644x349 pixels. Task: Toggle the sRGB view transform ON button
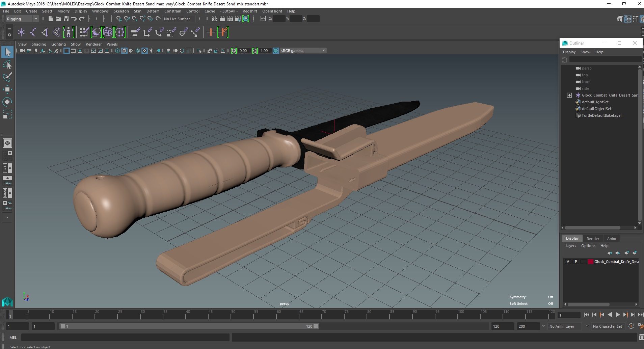[276, 51]
